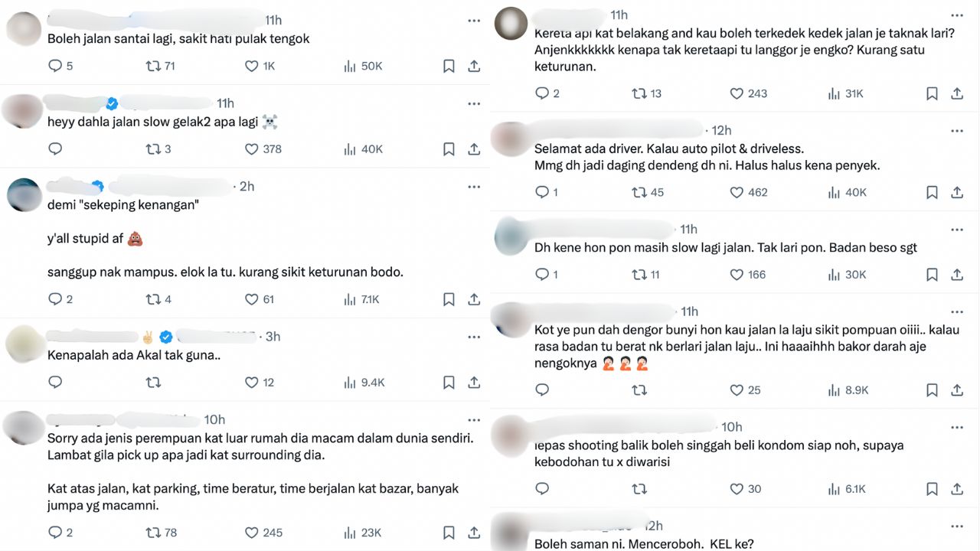
Task: Share the 'Kot ye pun dah dengor' tweet
Action: click(x=957, y=390)
